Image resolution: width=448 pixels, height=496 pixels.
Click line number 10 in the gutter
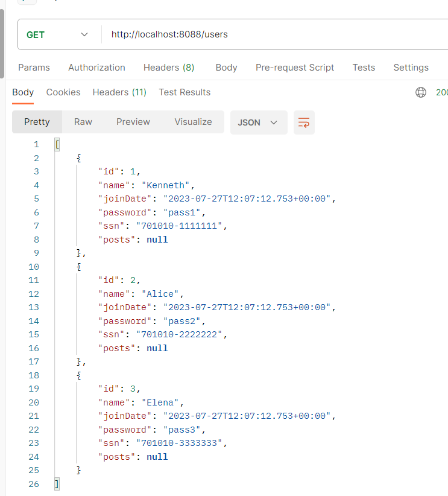coord(34,267)
